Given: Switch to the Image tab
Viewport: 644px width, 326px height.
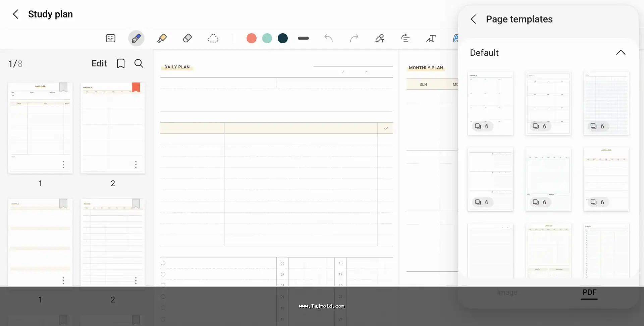Looking at the screenshot, I should click(507, 292).
